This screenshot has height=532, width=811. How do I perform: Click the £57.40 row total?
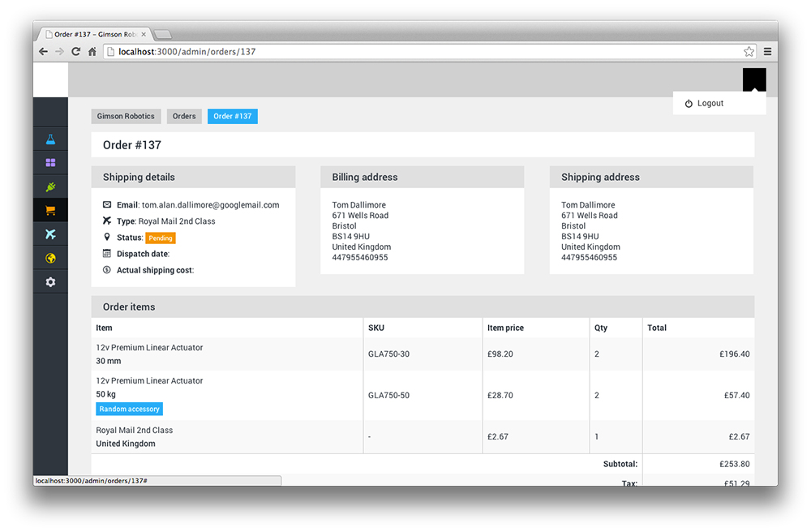736,396
